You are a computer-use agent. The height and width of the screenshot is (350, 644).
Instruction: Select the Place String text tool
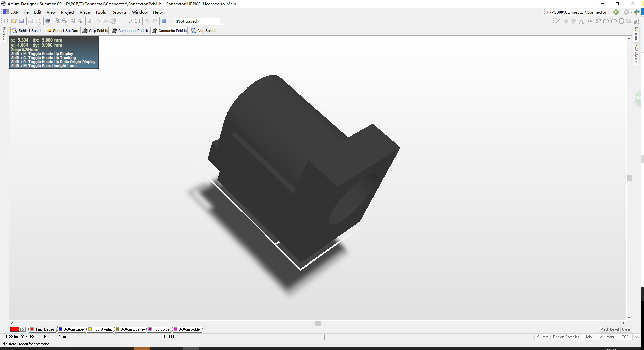[581, 21]
